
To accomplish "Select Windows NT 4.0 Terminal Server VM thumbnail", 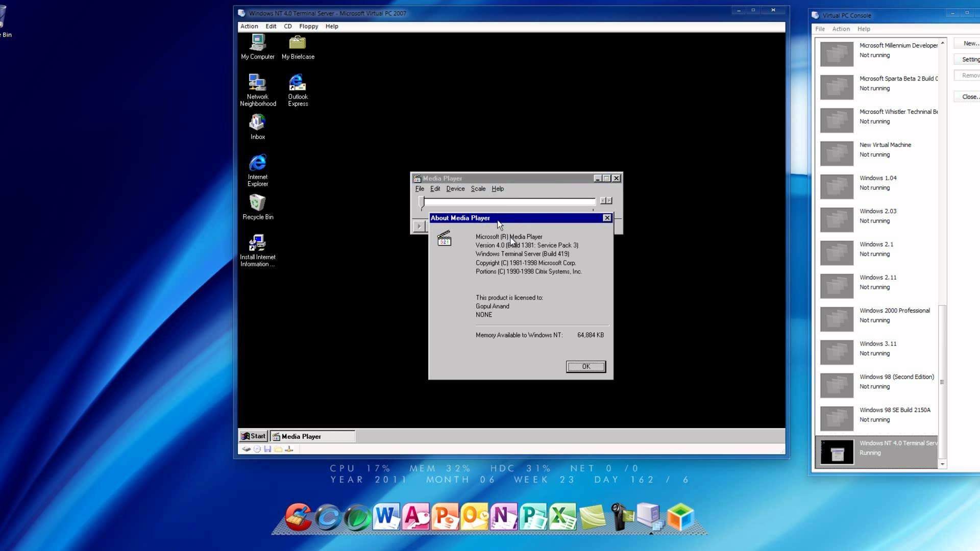I will (x=837, y=452).
